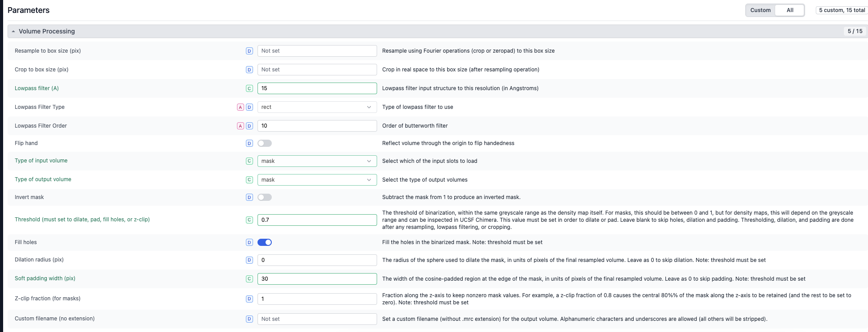Click the Soft padding width field showing 30
This screenshot has width=868, height=332.
coord(317,279)
